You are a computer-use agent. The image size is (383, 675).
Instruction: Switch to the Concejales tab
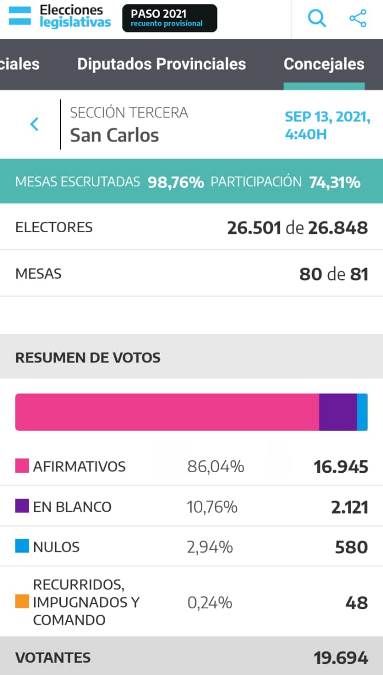click(x=324, y=65)
